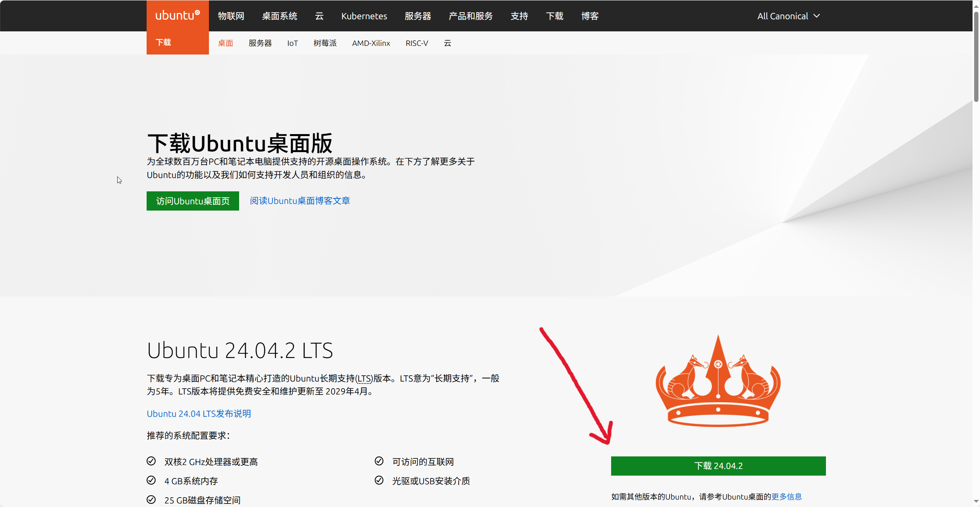980x507 pixels.
Task: Click the orange 下载 section label
Action: click(163, 42)
